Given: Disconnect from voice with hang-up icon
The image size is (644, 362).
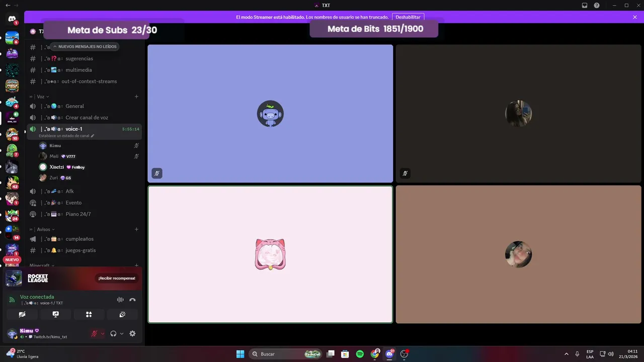Looking at the screenshot, I should pyautogui.click(x=132, y=300).
